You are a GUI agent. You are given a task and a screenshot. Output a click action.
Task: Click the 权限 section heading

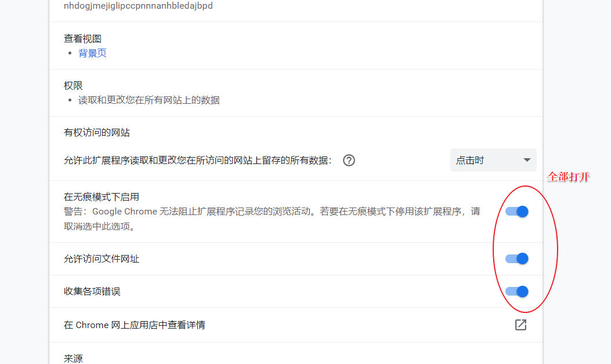73,86
